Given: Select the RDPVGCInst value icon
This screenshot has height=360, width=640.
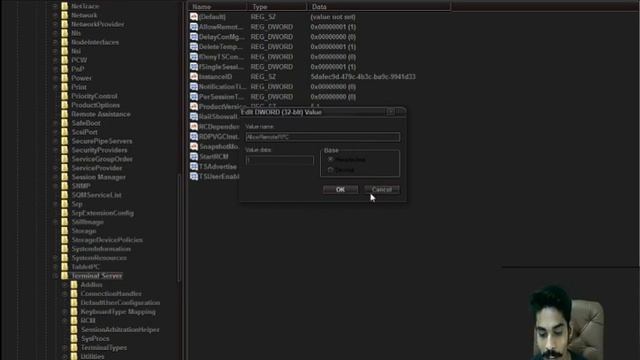Looking at the screenshot, I should coord(194,136).
